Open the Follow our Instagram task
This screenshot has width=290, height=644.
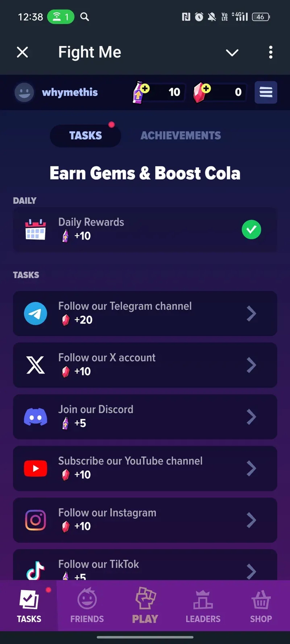[145, 520]
